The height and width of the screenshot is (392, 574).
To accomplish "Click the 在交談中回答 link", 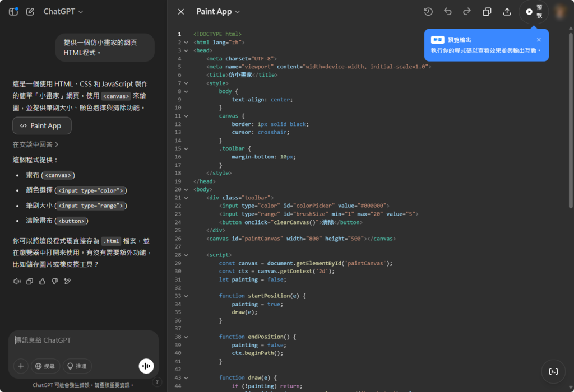I will pos(35,144).
